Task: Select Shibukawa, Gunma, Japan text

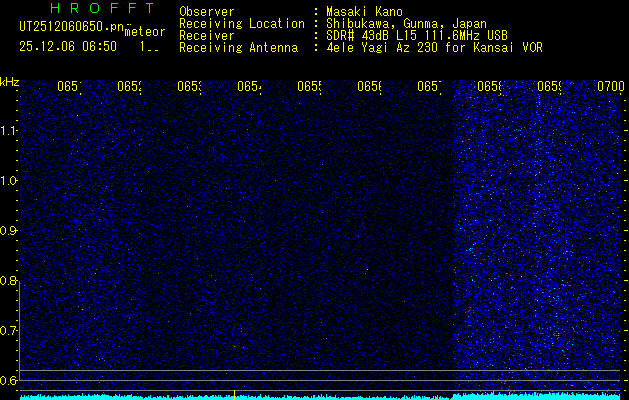Action: point(406,24)
